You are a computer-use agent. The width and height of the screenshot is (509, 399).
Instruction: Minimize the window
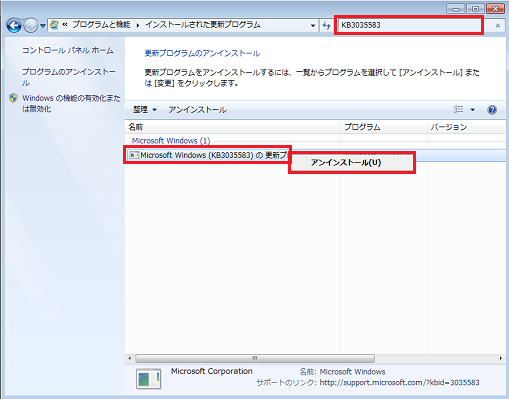(x=456, y=9)
